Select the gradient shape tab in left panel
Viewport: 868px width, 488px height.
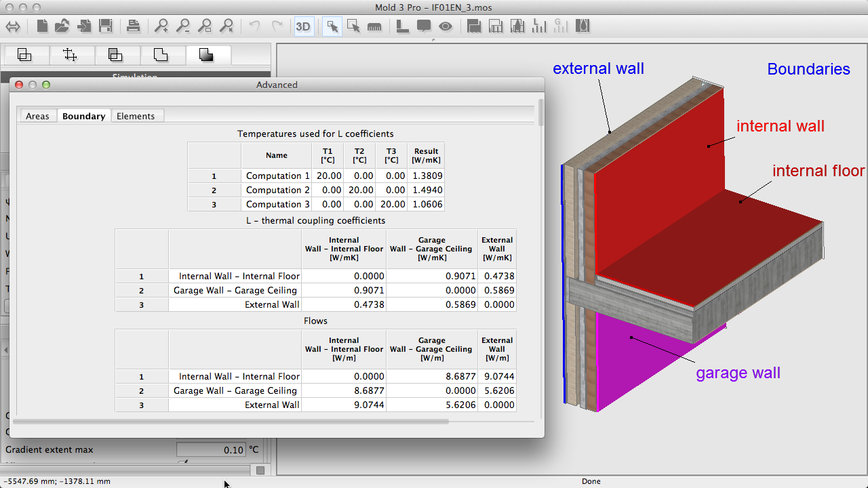[x=207, y=56]
